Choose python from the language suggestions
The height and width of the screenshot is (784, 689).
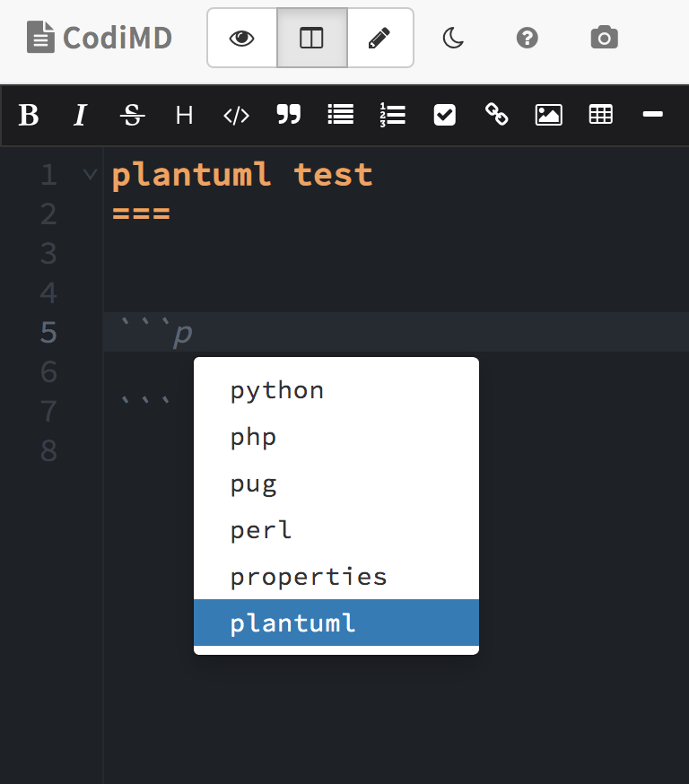(x=276, y=390)
